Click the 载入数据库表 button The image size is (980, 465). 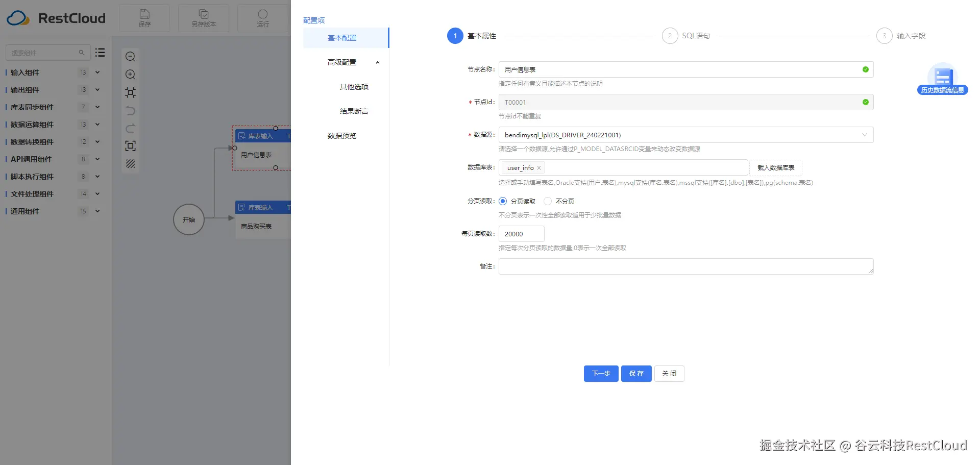(x=776, y=167)
